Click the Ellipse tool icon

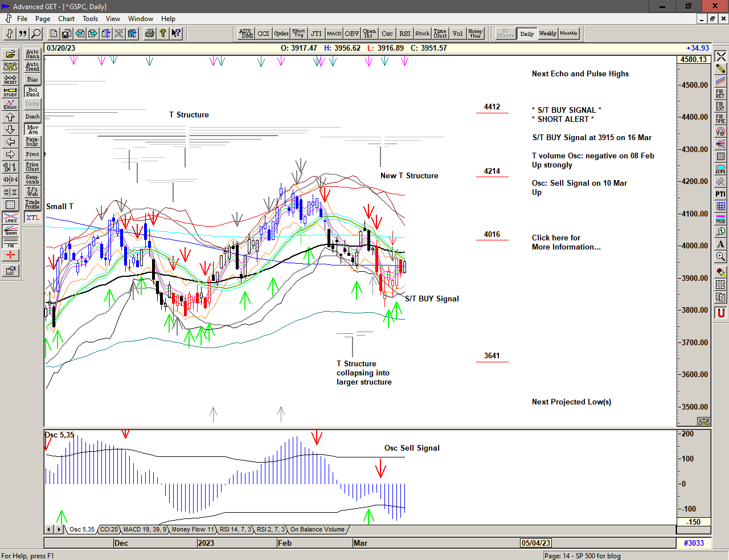720,169
